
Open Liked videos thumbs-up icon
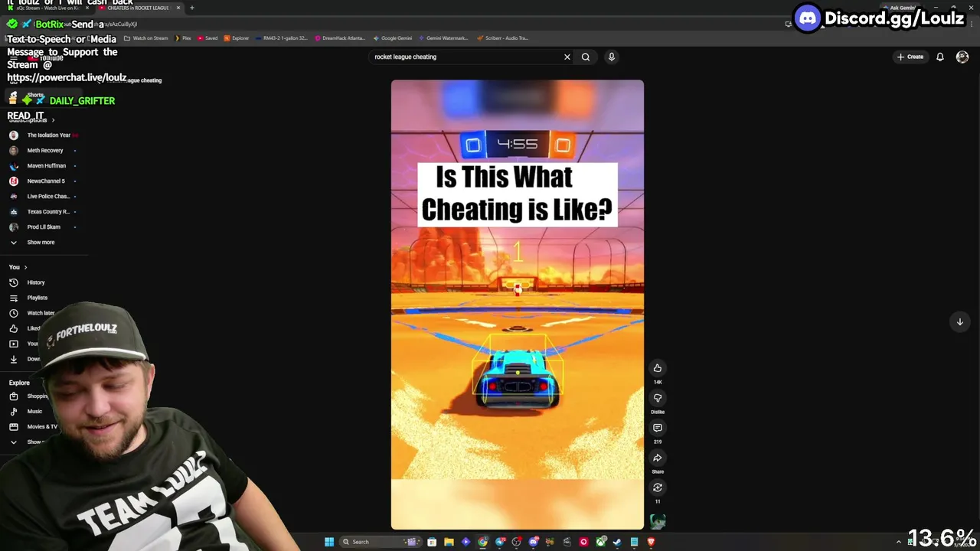(13, 328)
